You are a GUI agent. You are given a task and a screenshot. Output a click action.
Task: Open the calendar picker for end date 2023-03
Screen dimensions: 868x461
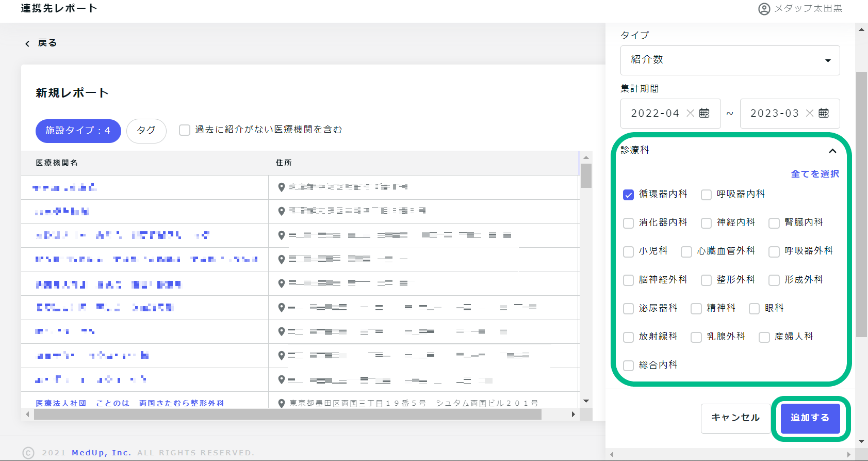coord(824,113)
